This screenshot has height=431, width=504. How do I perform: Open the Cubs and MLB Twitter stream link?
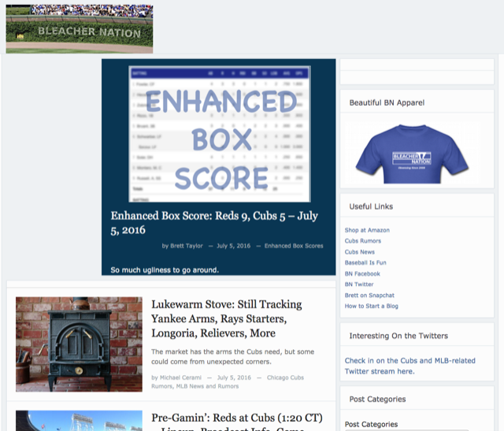click(409, 366)
